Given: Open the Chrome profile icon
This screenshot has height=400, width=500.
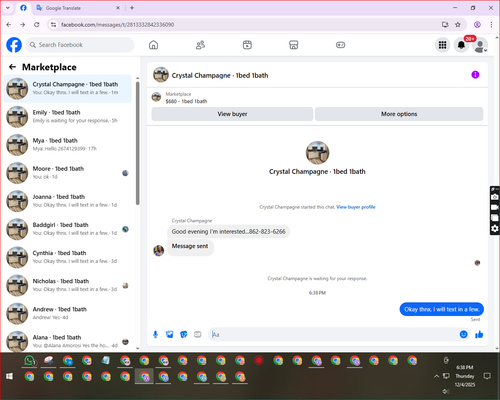Looking at the screenshot, I should pyautogui.click(x=477, y=25).
